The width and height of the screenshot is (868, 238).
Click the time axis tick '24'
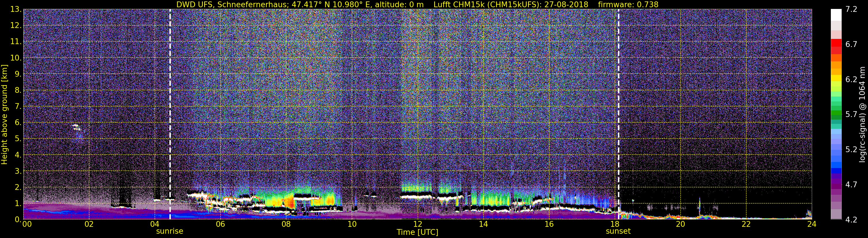coord(812,224)
